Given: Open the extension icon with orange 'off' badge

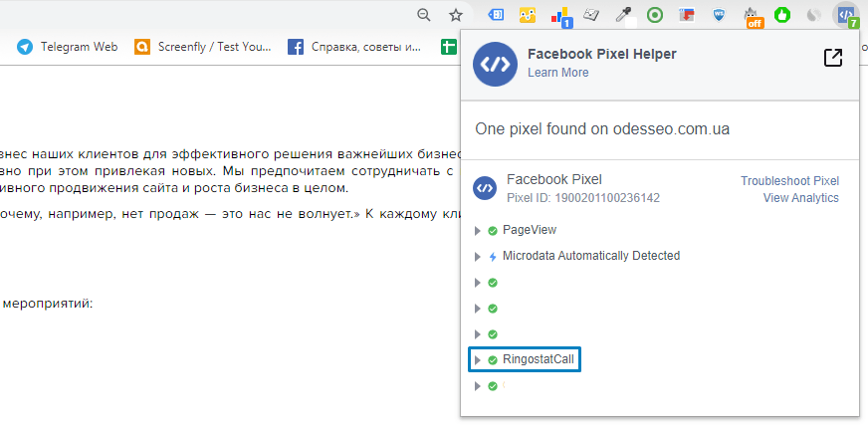Looking at the screenshot, I should [x=753, y=17].
